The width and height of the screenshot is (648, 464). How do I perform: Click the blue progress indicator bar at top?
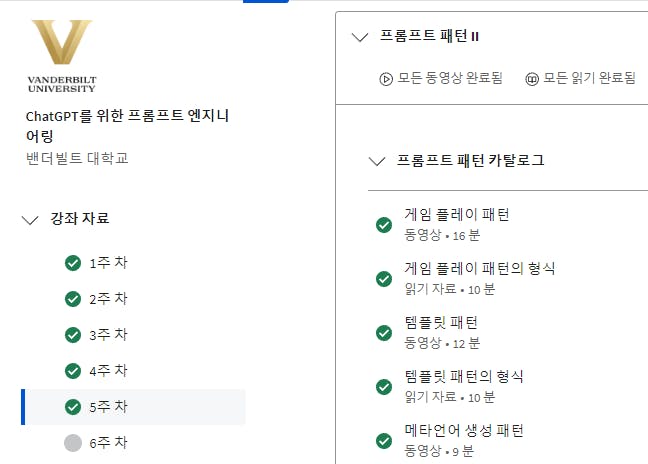pyautogui.click(x=266, y=1)
